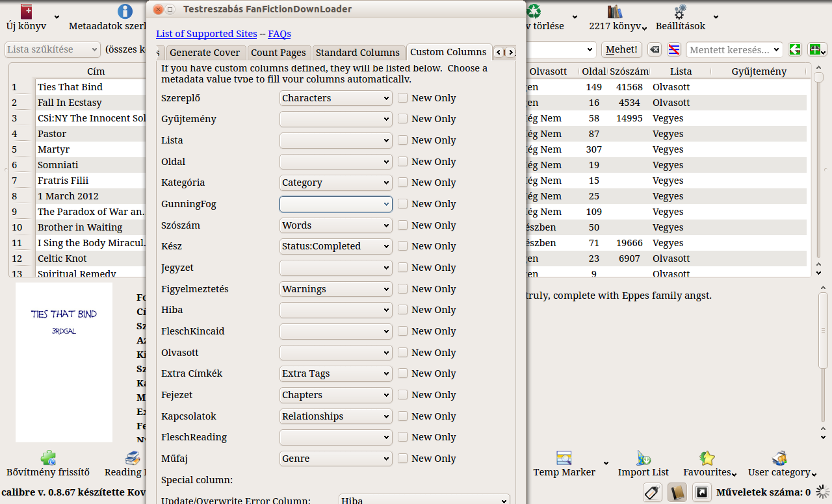The width and height of the screenshot is (832, 504).
Task: Enable New Only for Szereplő column
Action: [403, 98]
